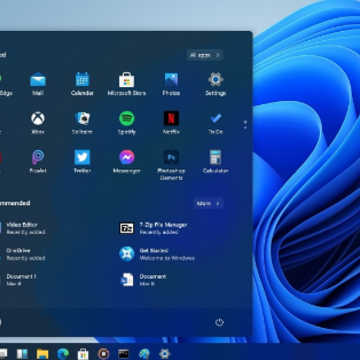
Task: Open Microsoft Store from the Start menu
Action: tap(127, 84)
